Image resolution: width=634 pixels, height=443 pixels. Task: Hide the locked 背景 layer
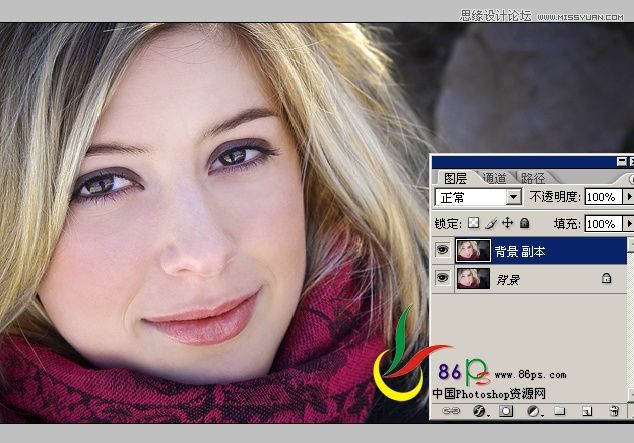pyautogui.click(x=443, y=278)
